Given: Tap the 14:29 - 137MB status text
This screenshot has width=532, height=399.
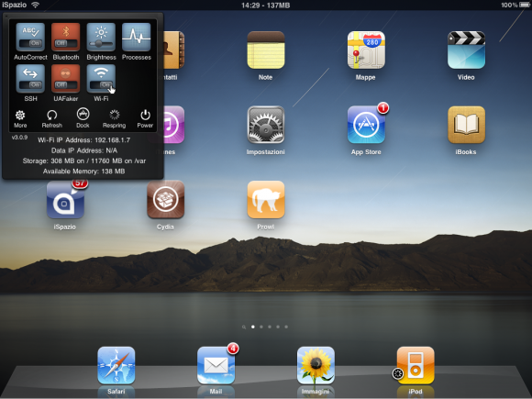Looking at the screenshot, I should (265, 6).
